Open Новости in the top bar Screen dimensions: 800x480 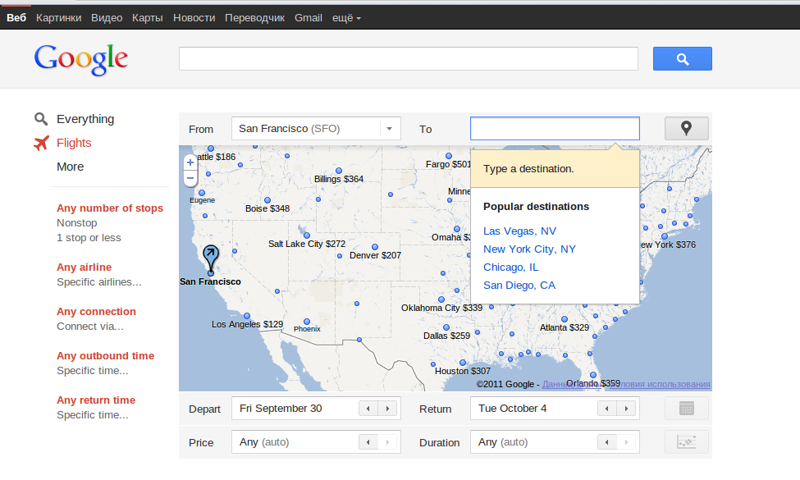[194, 18]
